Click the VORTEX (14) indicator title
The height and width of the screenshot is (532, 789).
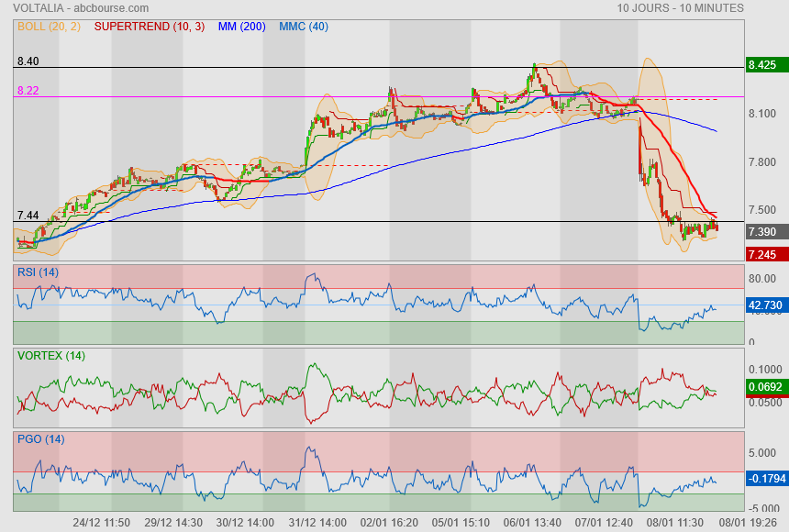pyautogui.click(x=51, y=355)
